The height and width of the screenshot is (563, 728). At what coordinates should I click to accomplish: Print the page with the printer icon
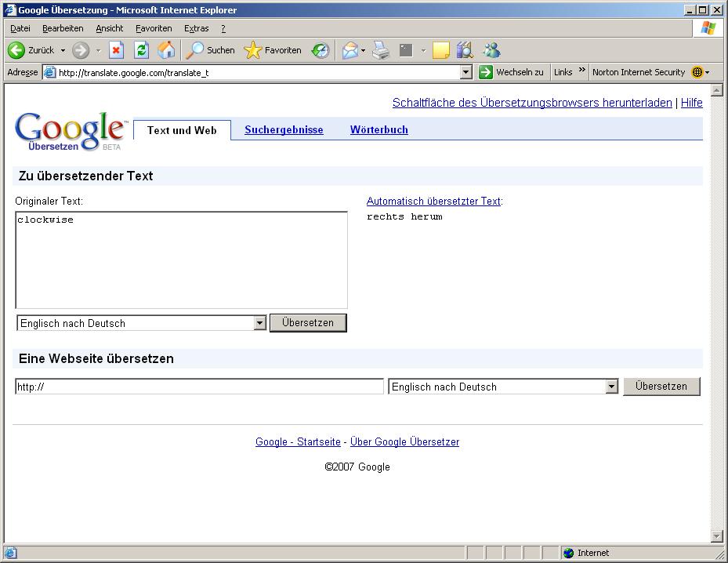coord(381,50)
